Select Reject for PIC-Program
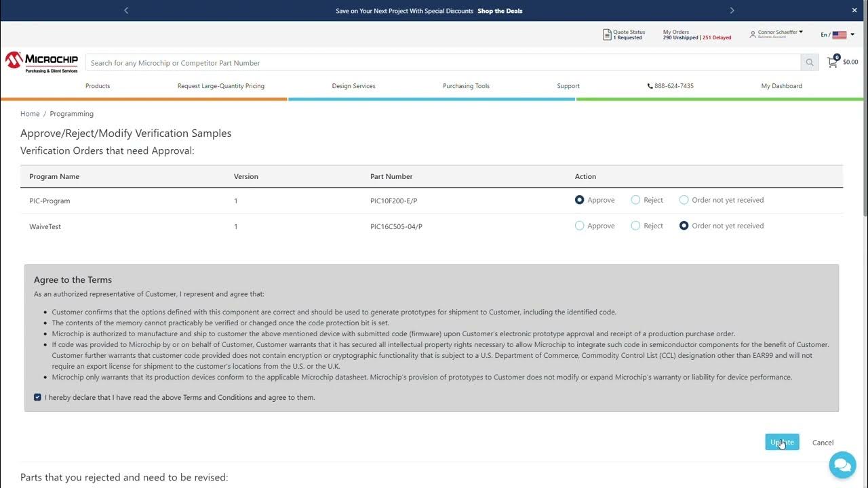The image size is (868, 488). 635,200
